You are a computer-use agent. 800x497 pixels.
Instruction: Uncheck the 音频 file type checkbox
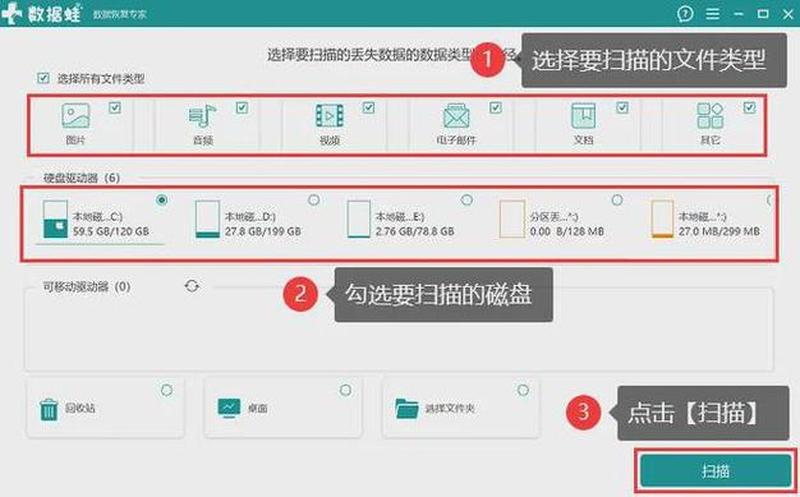pos(242,108)
